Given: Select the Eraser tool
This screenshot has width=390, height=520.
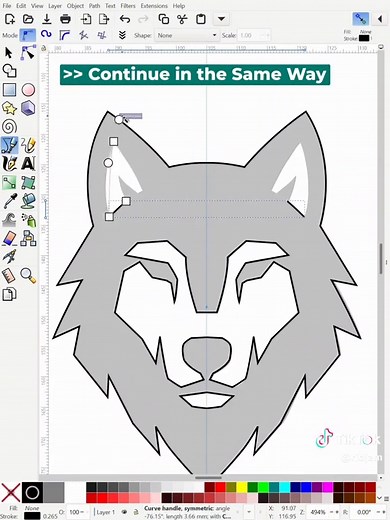Looking at the screenshot, I should tap(9, 238).
